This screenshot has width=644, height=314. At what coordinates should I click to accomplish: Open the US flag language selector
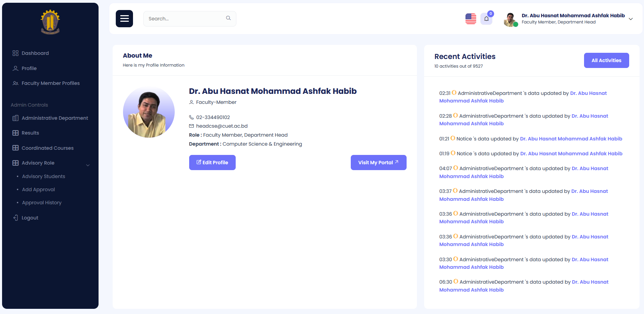click(471, 19)
